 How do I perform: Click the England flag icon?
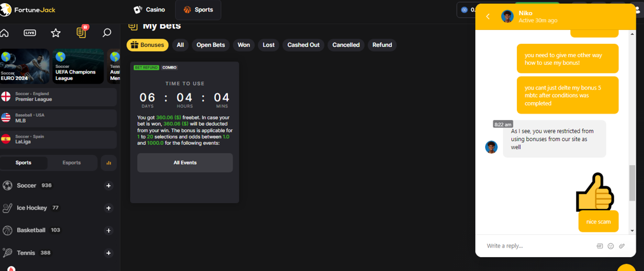6,97
